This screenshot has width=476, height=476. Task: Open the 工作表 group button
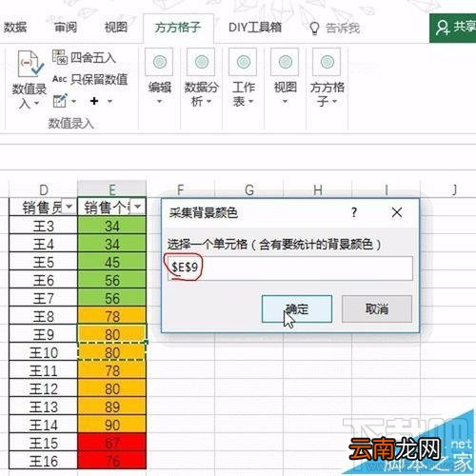[x=243, y=78]
